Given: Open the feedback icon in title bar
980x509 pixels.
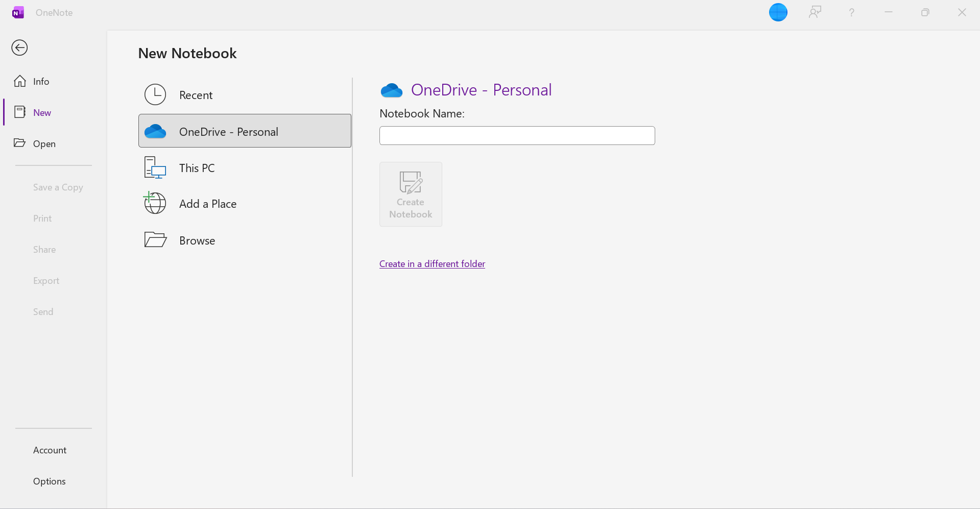Looking at the screenshot, I should [x=815, y=12].
